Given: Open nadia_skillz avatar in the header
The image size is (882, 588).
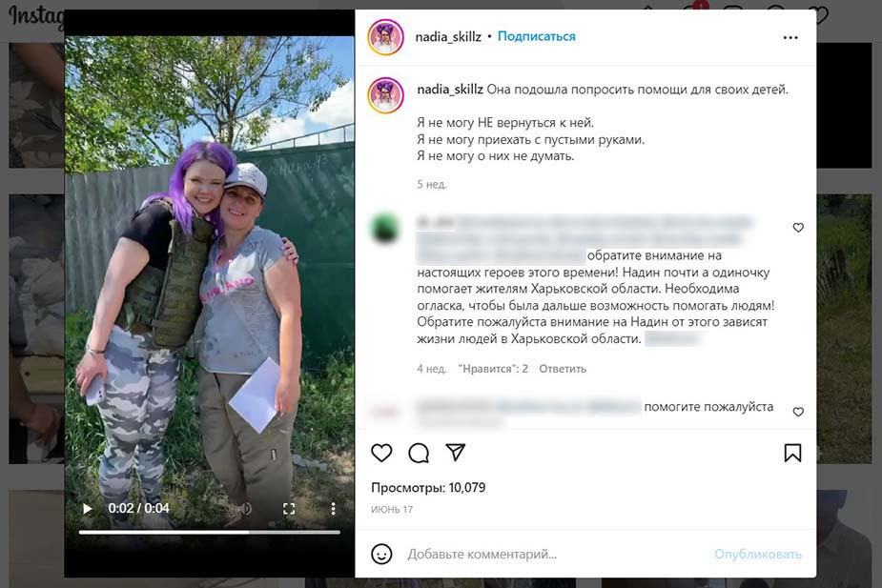Looking at the screenshot, I should [x=385, y=37].
